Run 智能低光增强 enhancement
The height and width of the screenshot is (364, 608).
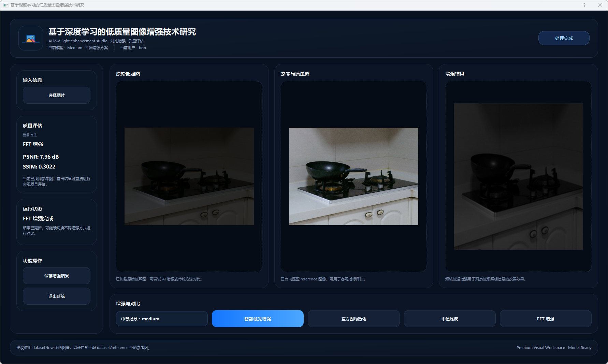258,319
